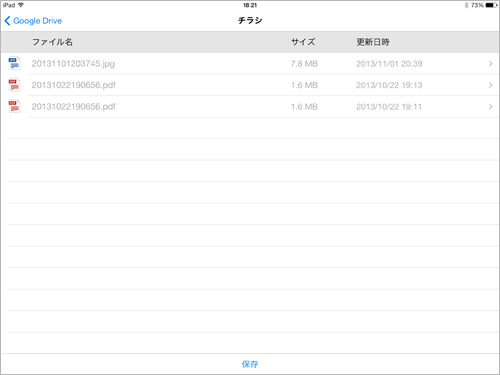Tap the 18:21 clock in status bar

[250, 5]
